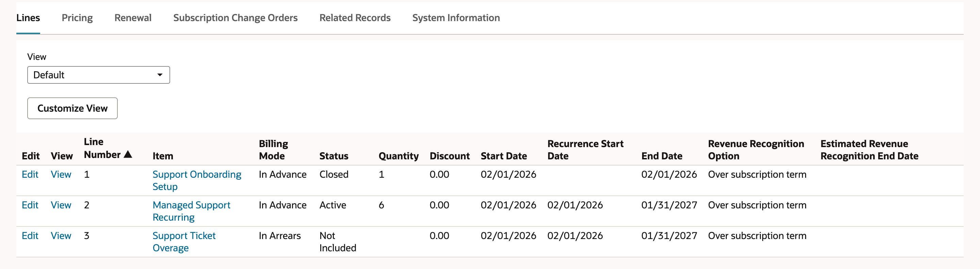Open Managed Support Recurring item link
Viewport: 980px width, 269px height.
point(191,211)
